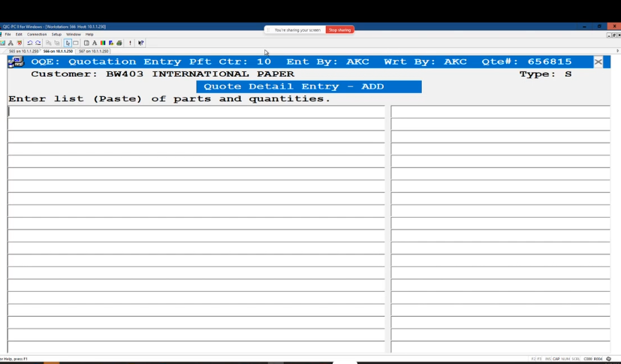Screen dimensions: 621x364
Task: Click the session screen icon in toolbar
Action: pyautogui.click(x=2, y=43)
